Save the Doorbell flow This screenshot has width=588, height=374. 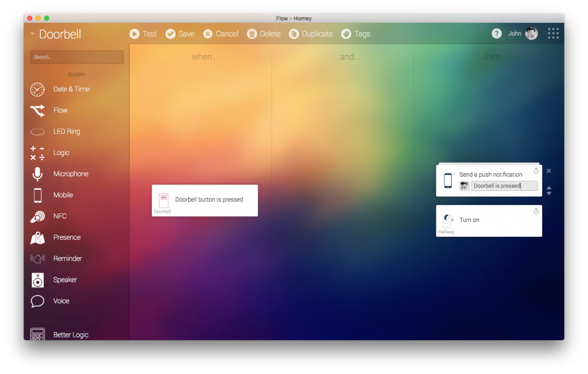tap(180, 34)
